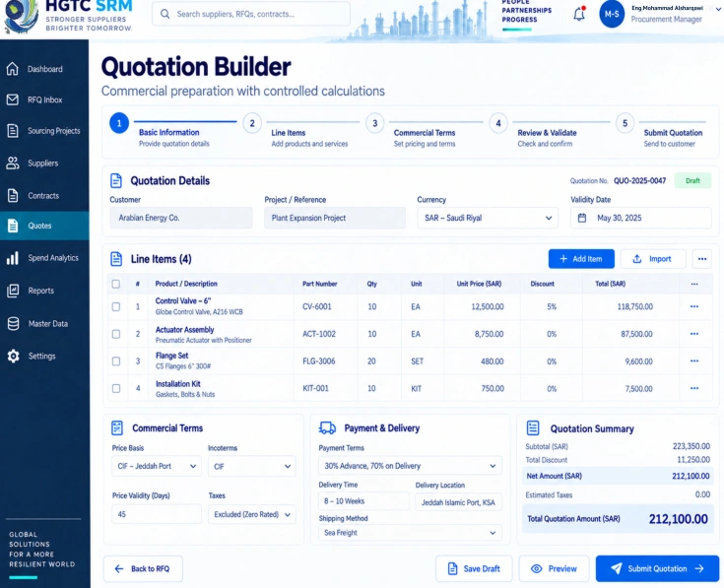Expand the user profile menu chevron
The width and height of the screenshot is (724, 588).
[719, 9]
